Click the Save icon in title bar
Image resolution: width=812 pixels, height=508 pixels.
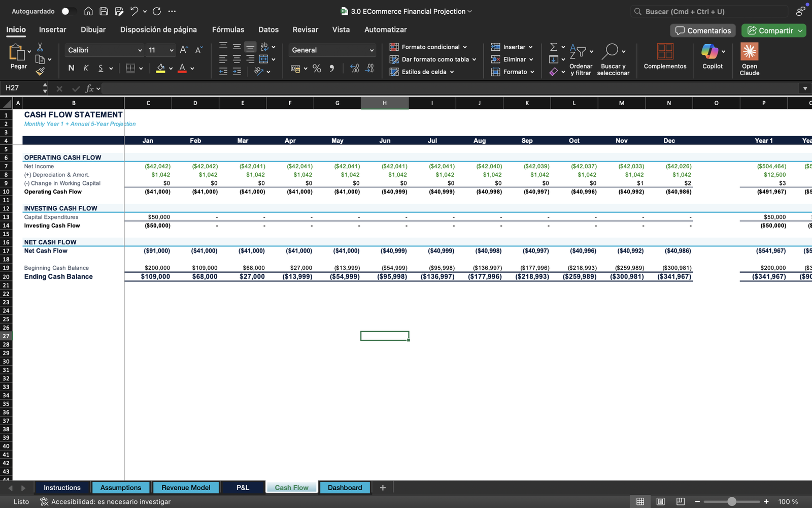pyautogui.click(x=104, y=11)
